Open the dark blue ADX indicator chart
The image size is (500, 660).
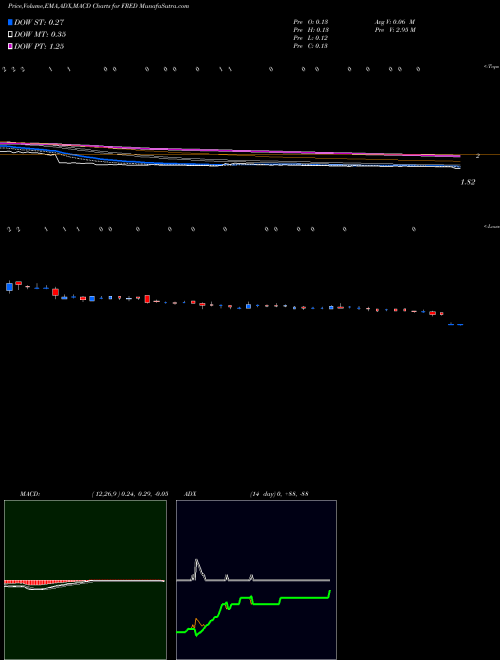(256, 580)
